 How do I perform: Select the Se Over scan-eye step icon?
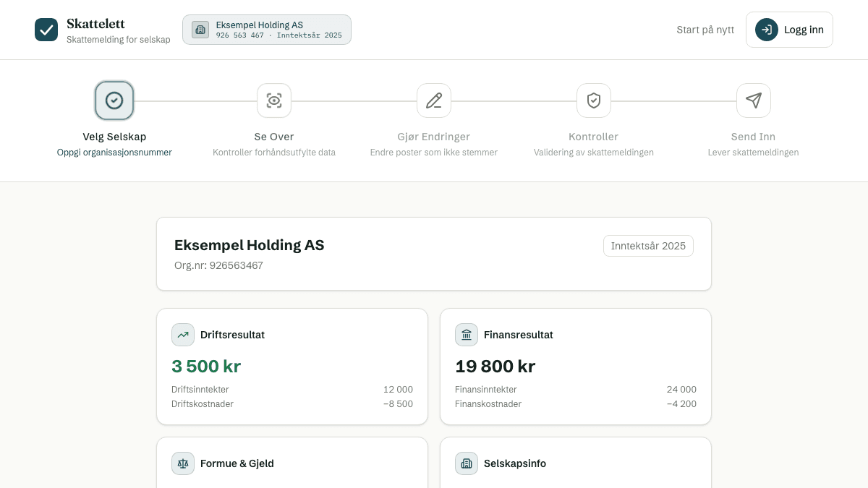pos(274,100)
